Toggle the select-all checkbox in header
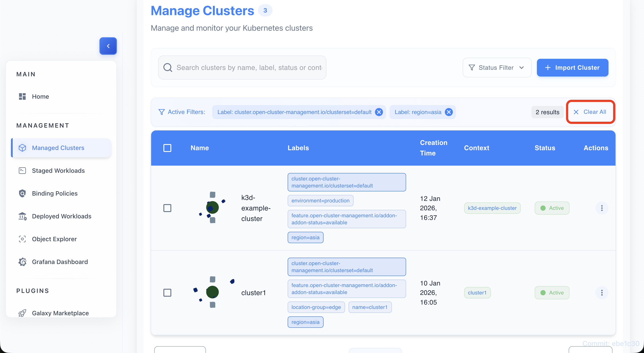This screenshot has width=644, height=353. 167,148
